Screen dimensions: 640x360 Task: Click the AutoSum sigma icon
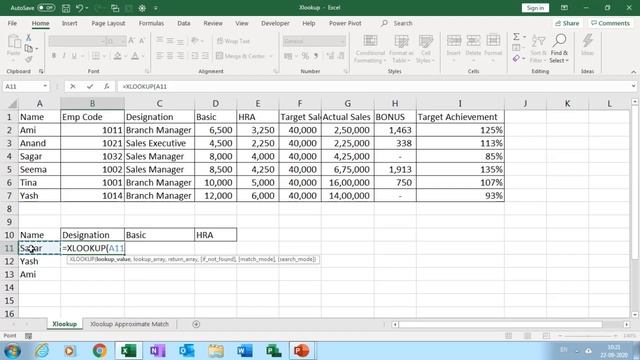516,37
